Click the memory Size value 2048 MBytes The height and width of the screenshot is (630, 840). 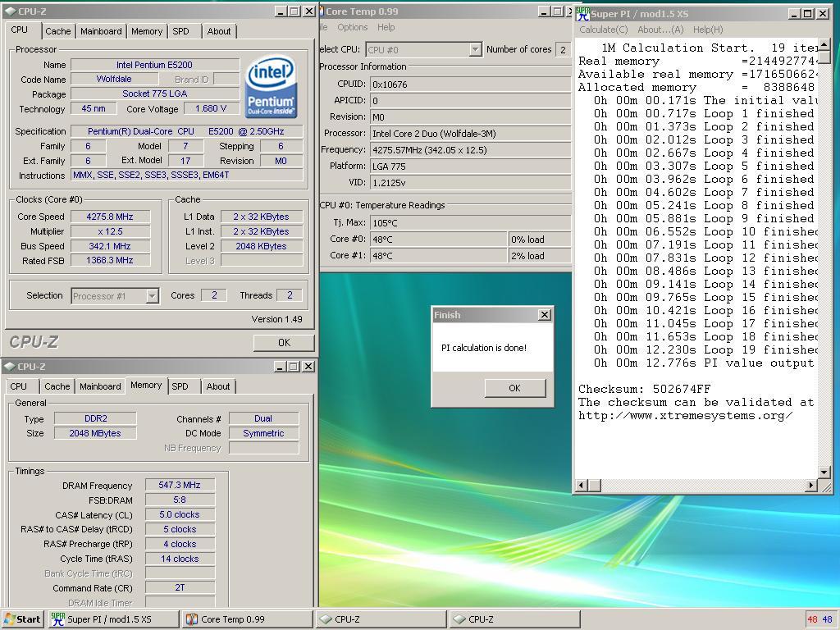tap(95, 433)
